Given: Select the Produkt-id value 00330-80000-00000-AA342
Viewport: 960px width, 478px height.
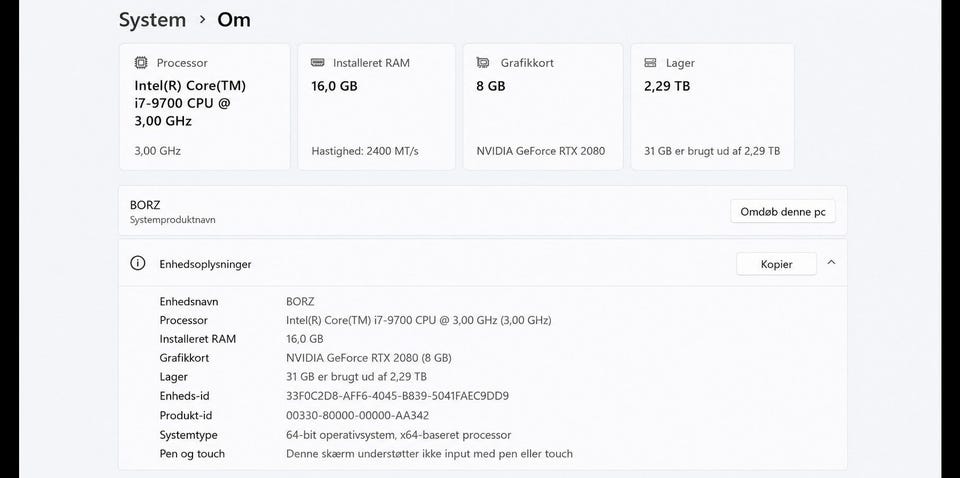Looking at the screenshot, I should (358, 416).
